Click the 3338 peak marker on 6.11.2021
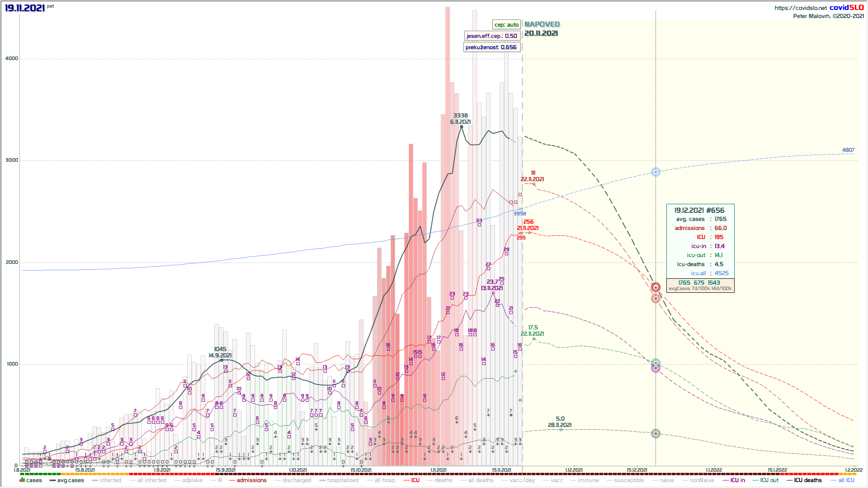This screenshot has width=868, height=488. click(462, 127)
